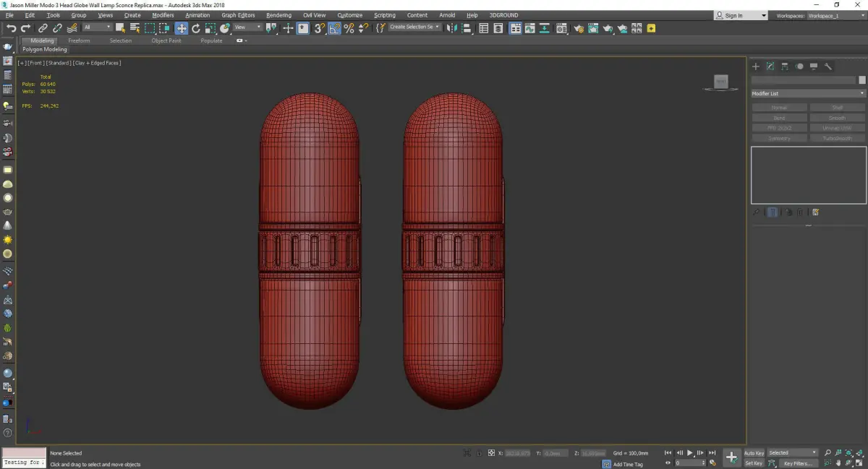This screenshot has height=469, width=868.
Task: Click Zoom Extents All Selected icon
Action: [860, 453]
